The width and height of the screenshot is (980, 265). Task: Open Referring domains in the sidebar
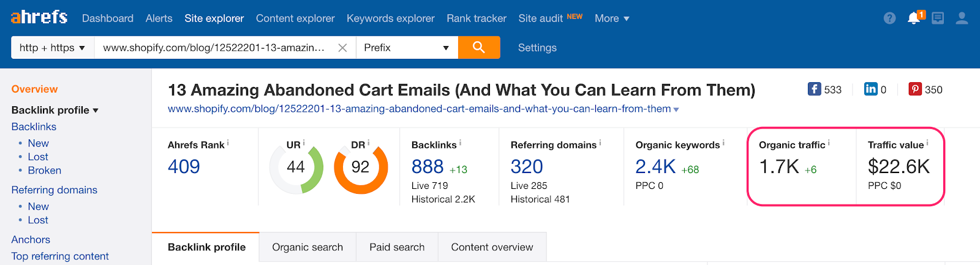click(55, 190)
